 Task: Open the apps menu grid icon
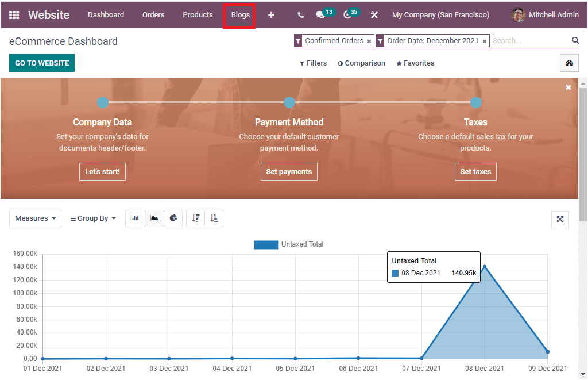(x=13, y=14)
